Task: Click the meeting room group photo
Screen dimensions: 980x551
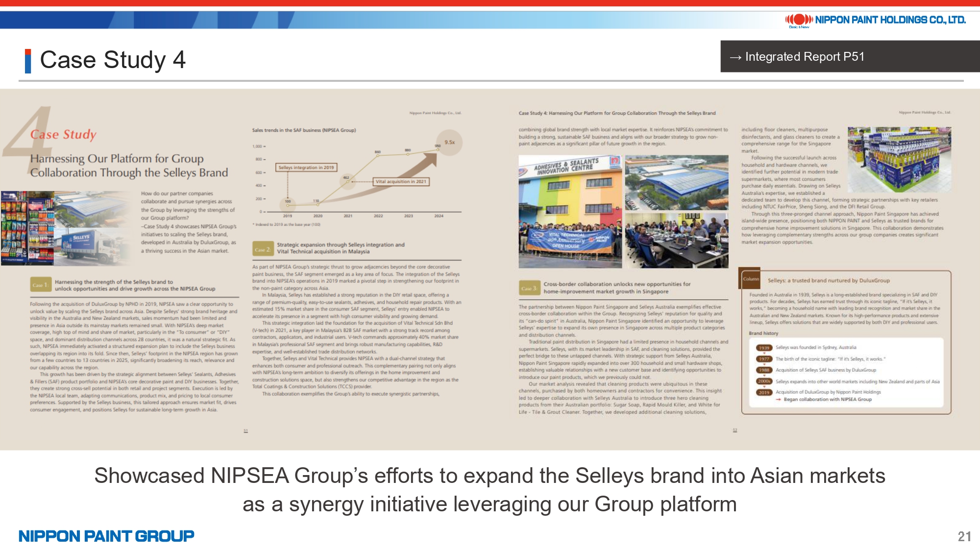Action: [677, 240]
